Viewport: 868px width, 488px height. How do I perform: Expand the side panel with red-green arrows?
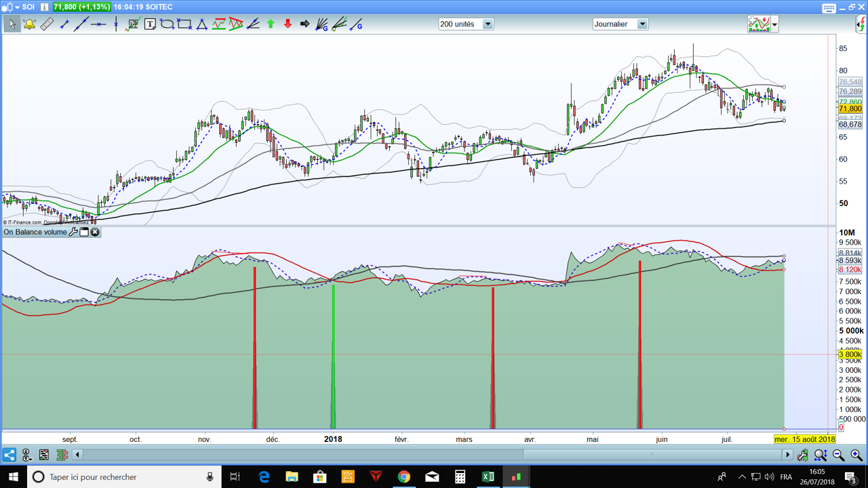coord(861,24)
